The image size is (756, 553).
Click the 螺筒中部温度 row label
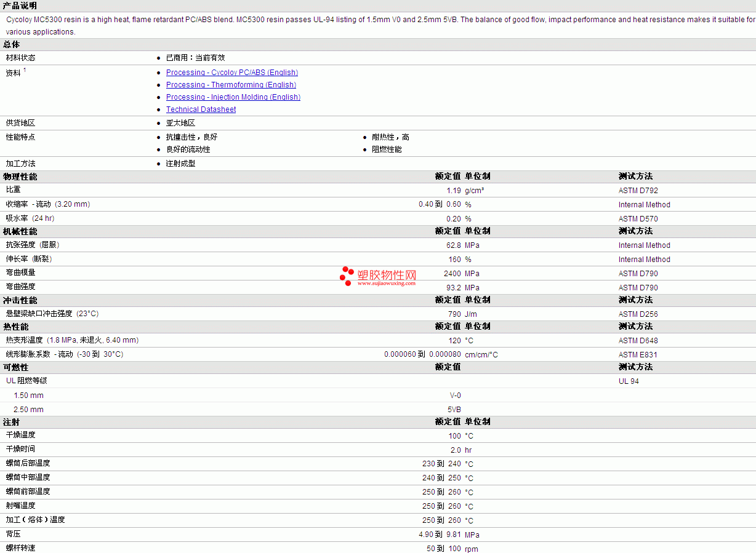click(28, 477)
